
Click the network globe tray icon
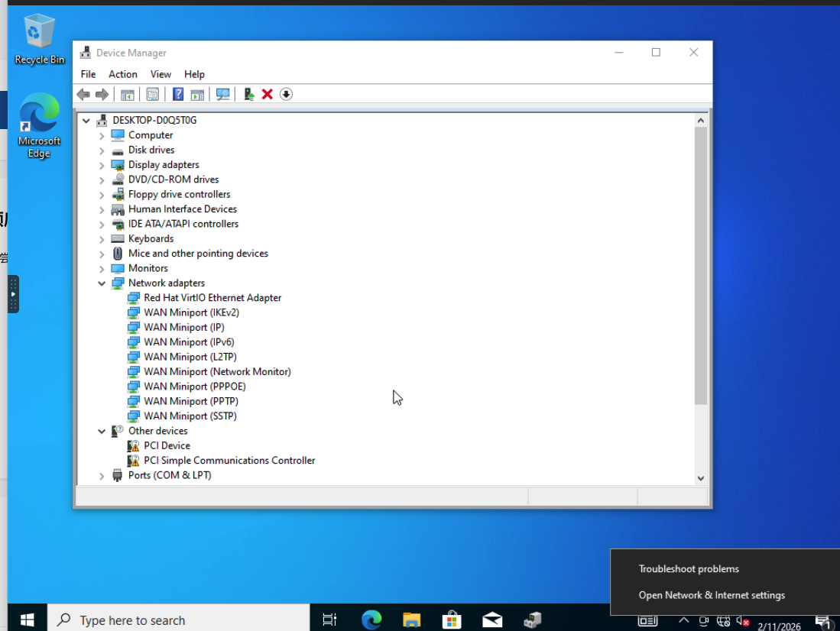pos(723,621)
